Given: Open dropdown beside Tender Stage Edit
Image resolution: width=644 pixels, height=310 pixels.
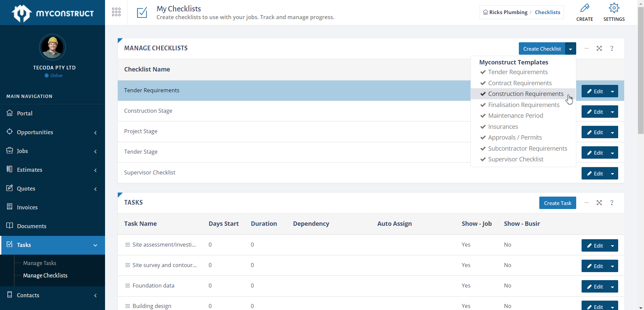Looking at the screenshot, I should pyautogui.click(x=612, y=153).
